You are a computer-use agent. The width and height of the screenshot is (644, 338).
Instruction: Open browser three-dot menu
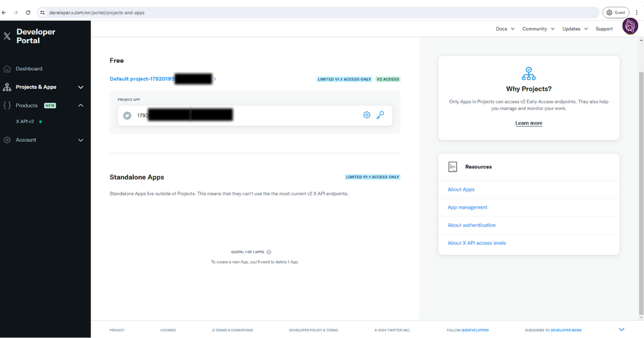pos(636,12)
